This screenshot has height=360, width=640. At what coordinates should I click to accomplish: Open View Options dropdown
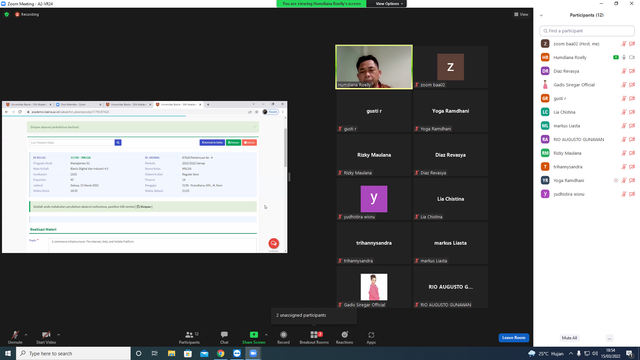389,4
